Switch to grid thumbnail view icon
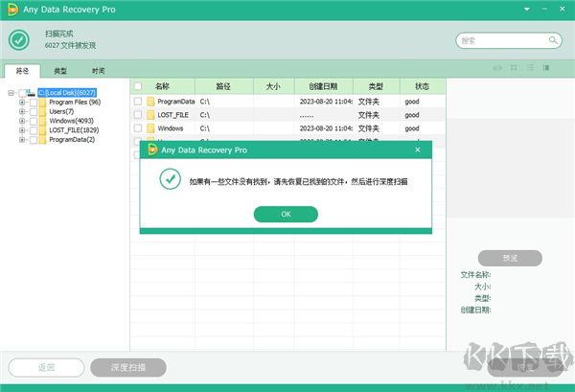The image size is (575, 392). pos(514,68)
